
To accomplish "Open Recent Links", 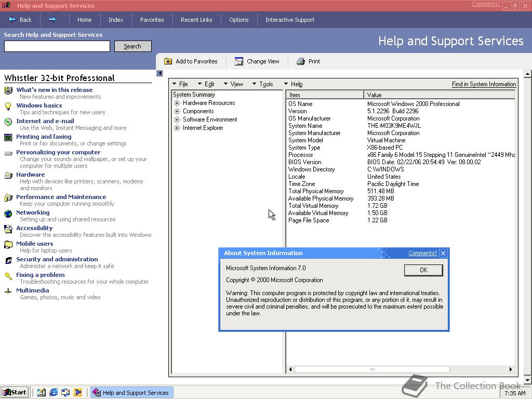I will click(x=196, y=20).
